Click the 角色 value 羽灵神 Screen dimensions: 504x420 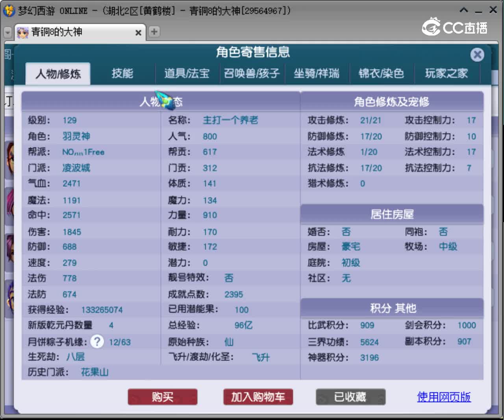[76, 136]
